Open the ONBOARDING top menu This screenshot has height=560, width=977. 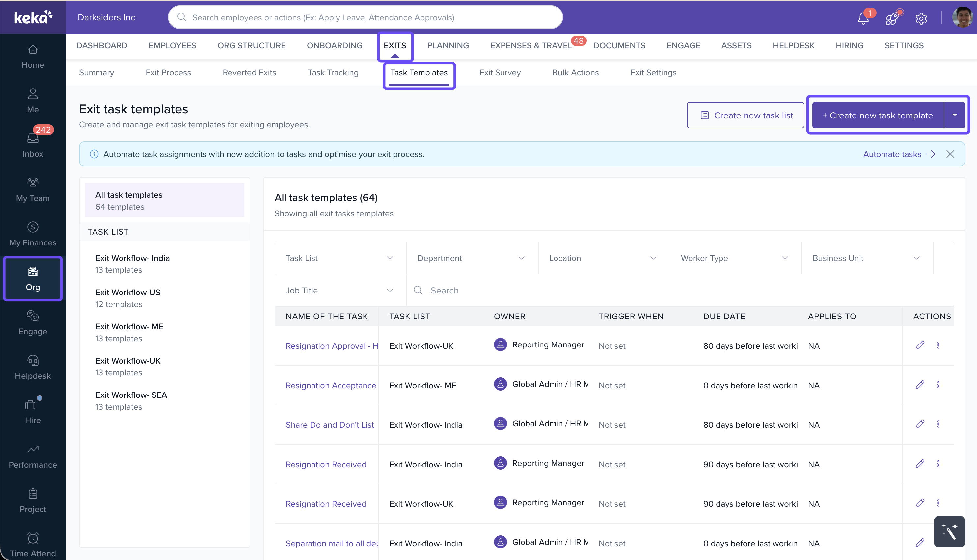(334, 45)
